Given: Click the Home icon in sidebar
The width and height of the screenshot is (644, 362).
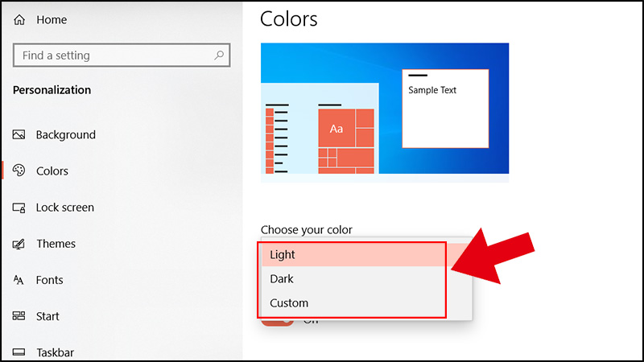Looking at the screenshot, I should [19, 20].
